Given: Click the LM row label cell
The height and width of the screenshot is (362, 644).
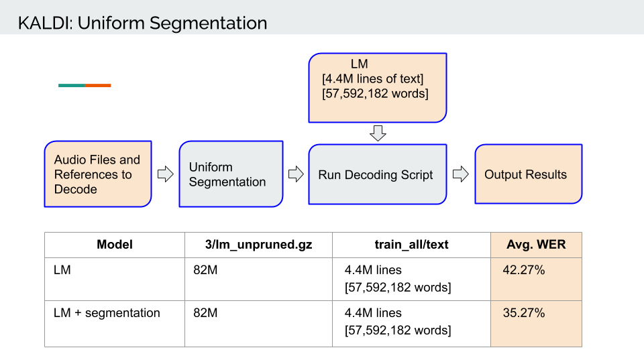Looking at the screenshot, I should click(115, 279).
